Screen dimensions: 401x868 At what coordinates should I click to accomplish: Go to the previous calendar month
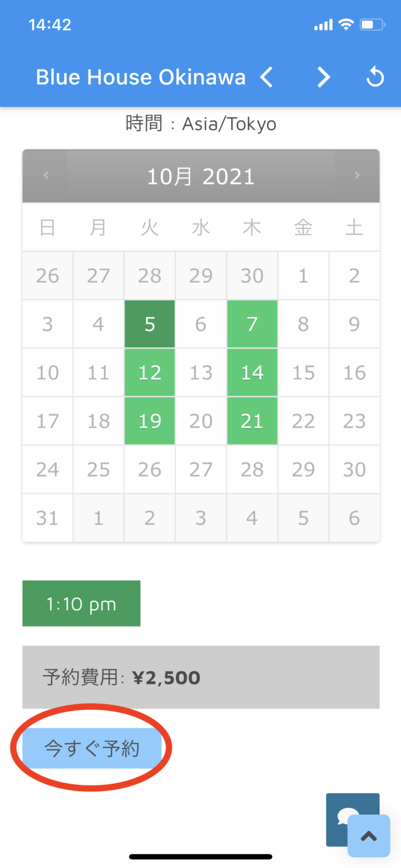(x=46, y=176)
